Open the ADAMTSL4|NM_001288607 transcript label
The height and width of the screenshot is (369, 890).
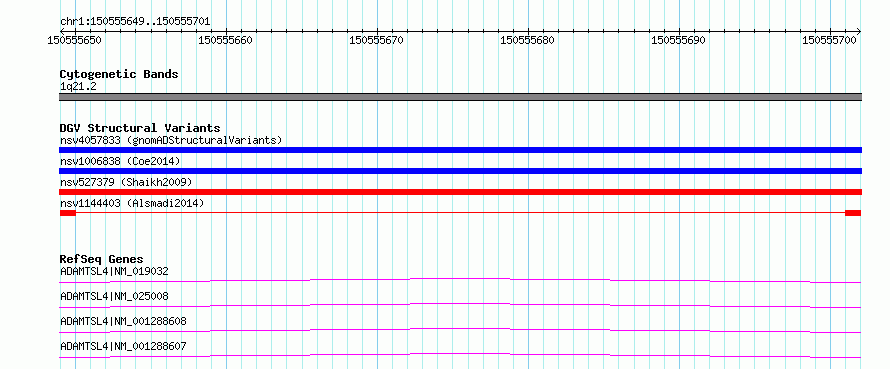pos(123,346)
